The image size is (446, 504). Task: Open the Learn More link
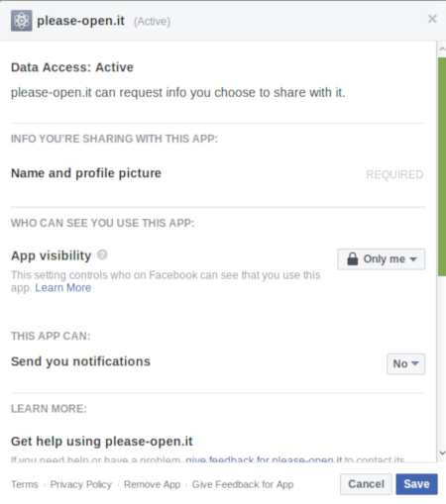pos(63,288)
